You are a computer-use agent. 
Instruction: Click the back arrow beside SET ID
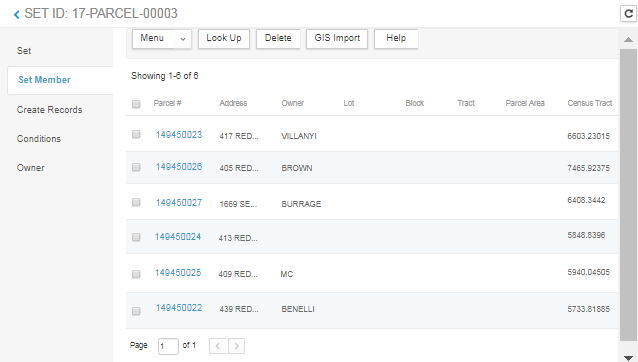click(x=16, y=15)
